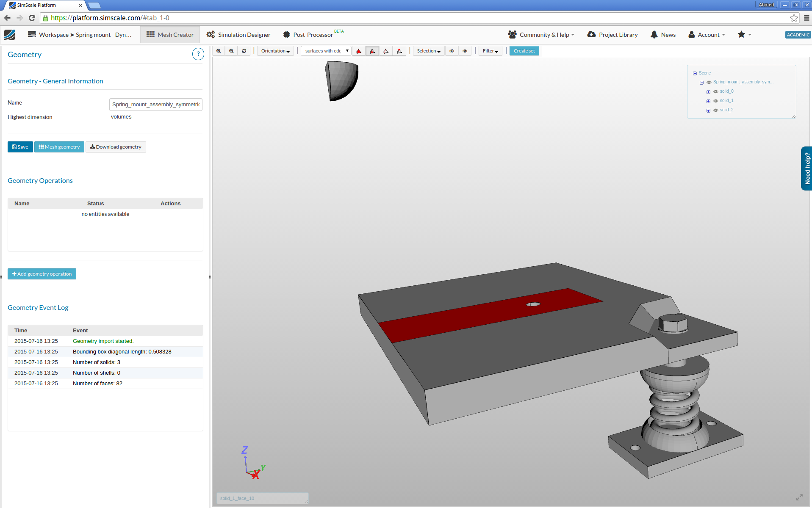Click the XYZ axis orientation indicator
Viewport: 812px width, 508px height.
253,463
